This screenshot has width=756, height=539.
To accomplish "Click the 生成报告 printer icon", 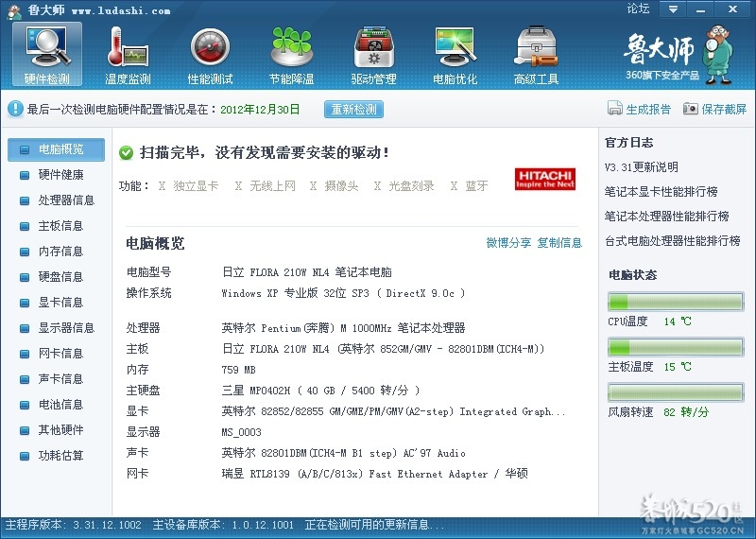I will click(x=615, y=109).
